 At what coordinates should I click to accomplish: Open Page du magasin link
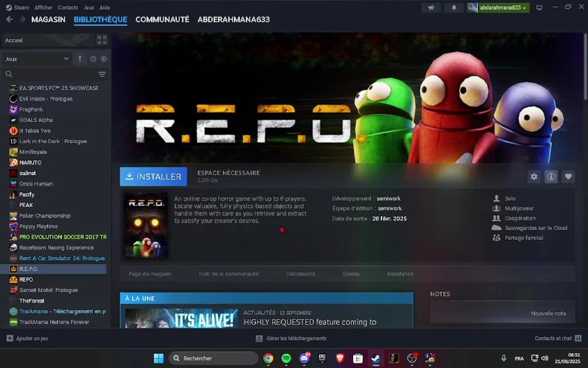pos(150,274)
